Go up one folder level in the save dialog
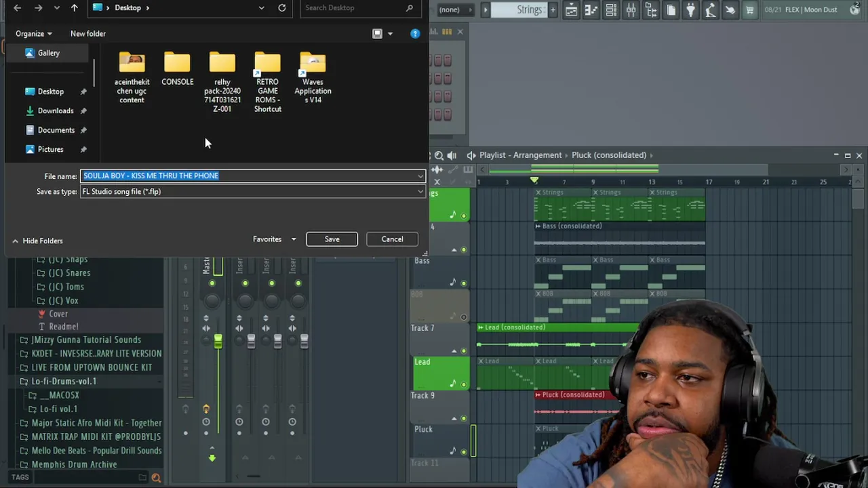Image resolution: width=868 pixels, height=488 pixels. coord(74,7)
